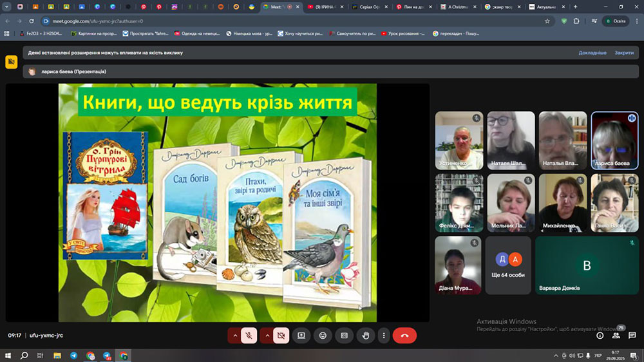Raise hand using the hand icon

click(366, 336)
